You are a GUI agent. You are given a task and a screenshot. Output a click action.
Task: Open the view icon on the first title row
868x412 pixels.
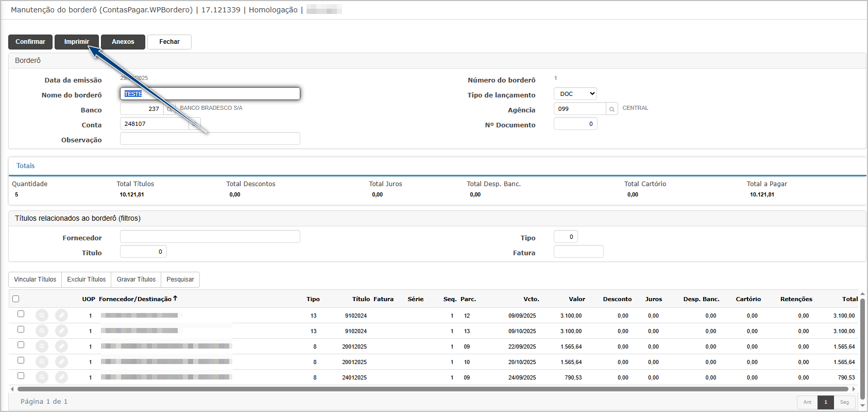pyautogui.click(x=42, y=316)
